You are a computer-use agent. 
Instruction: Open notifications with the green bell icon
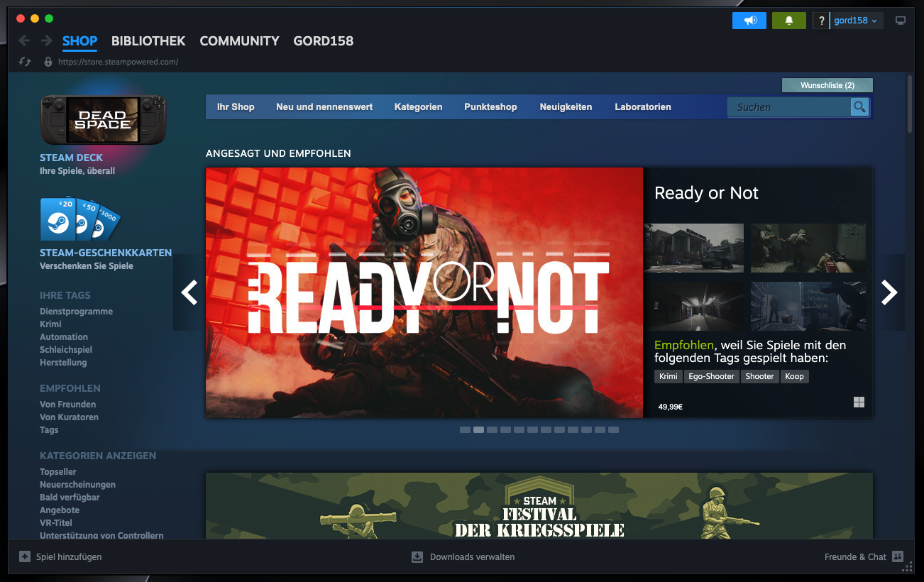[x=788, y=20]
